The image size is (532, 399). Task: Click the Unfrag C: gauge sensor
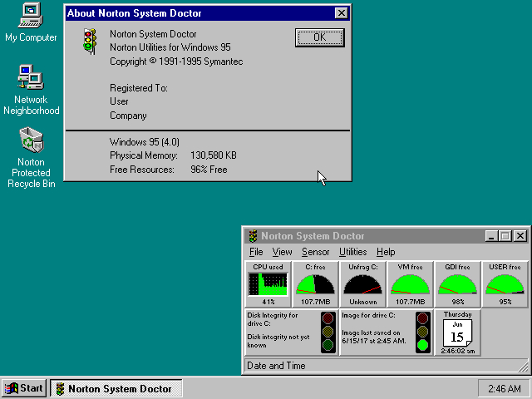pos(362,284)
